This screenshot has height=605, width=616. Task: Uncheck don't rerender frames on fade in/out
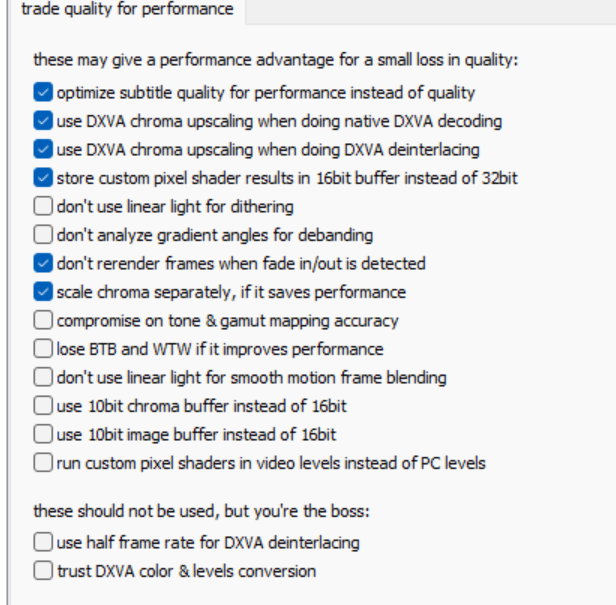point(43,264)
